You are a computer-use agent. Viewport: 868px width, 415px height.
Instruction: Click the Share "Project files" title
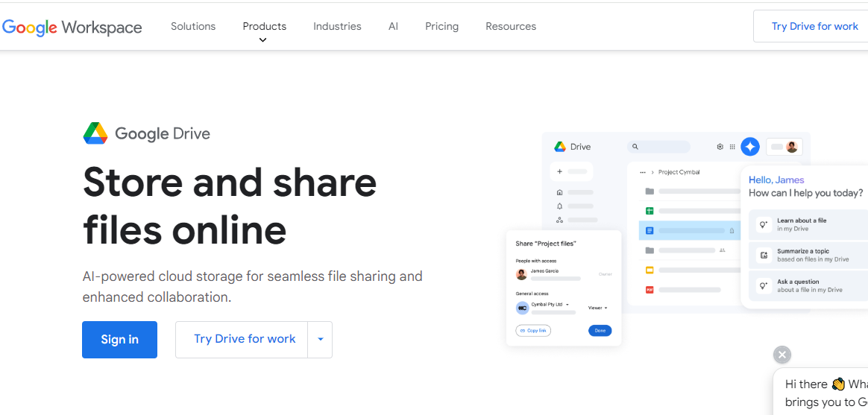[546, 244]
